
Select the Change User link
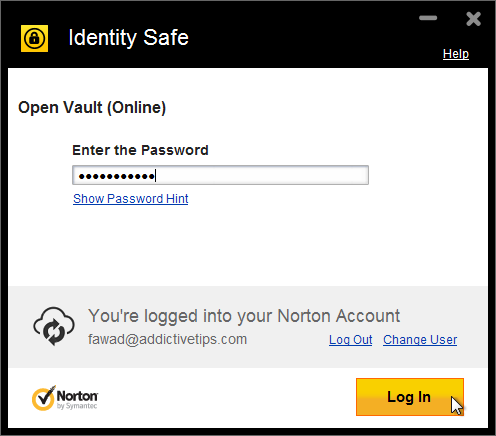coord(420,340)
